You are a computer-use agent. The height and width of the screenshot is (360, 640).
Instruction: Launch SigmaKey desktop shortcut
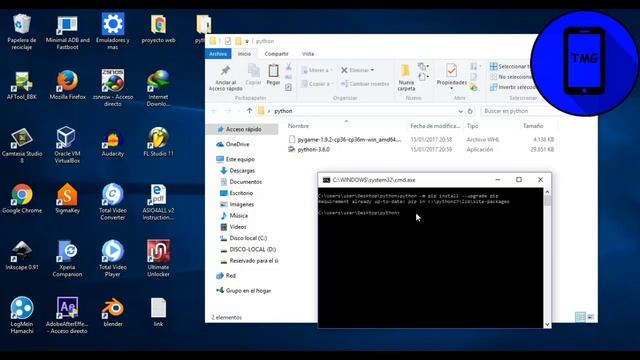[67, 199]
